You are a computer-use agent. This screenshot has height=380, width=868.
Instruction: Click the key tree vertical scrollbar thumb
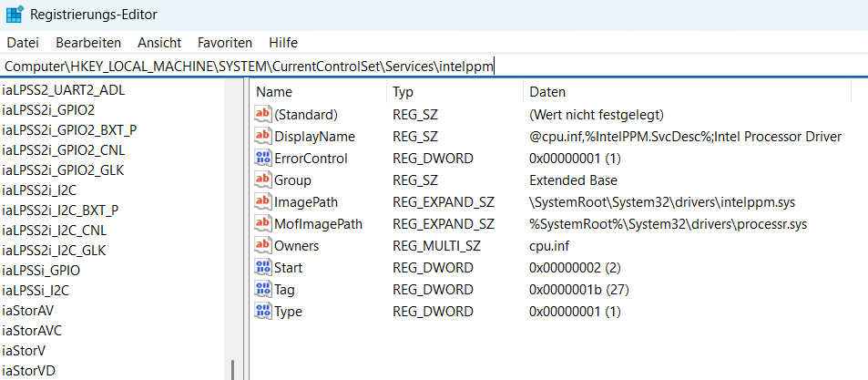point(232,370)
